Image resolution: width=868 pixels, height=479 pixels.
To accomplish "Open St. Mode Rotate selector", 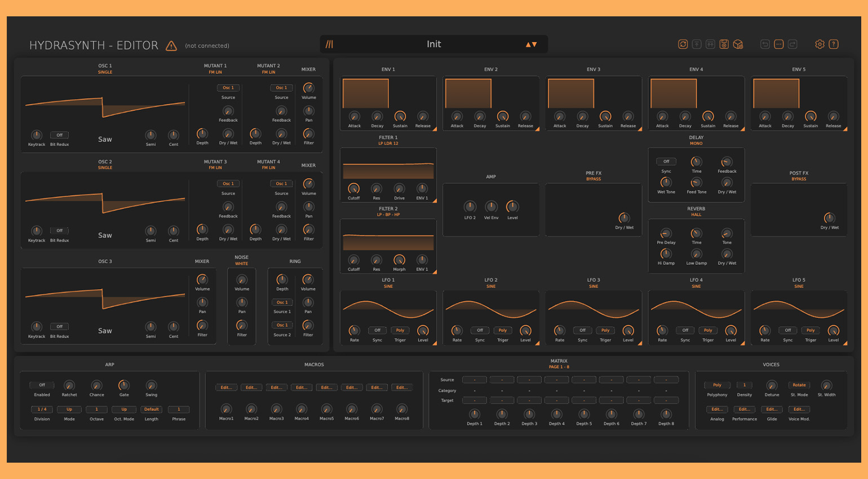I will (799, 385).
